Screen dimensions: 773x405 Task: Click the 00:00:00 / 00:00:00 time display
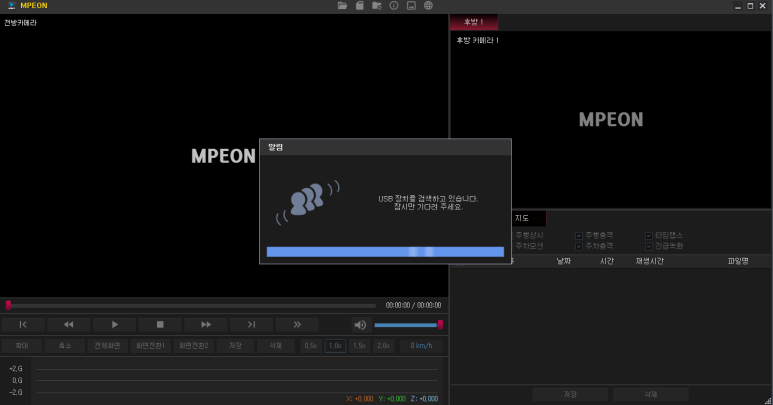point(413,305)
